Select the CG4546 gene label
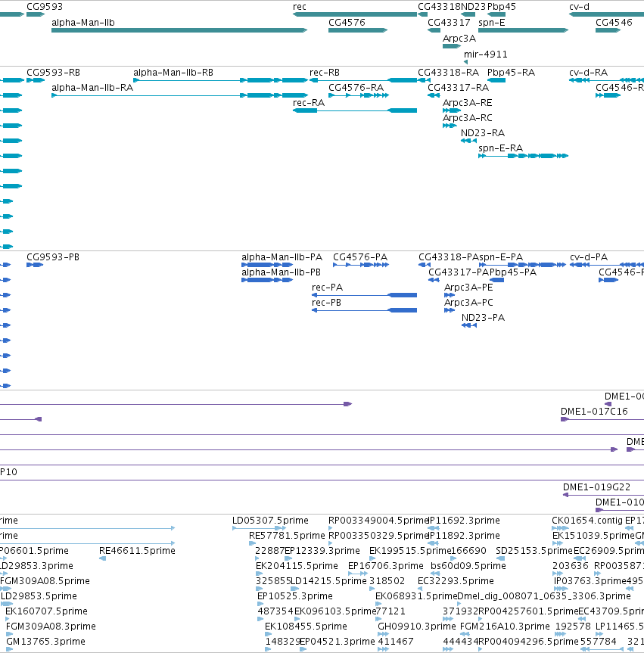Screen dimensions: 644x653 point(614,23)
